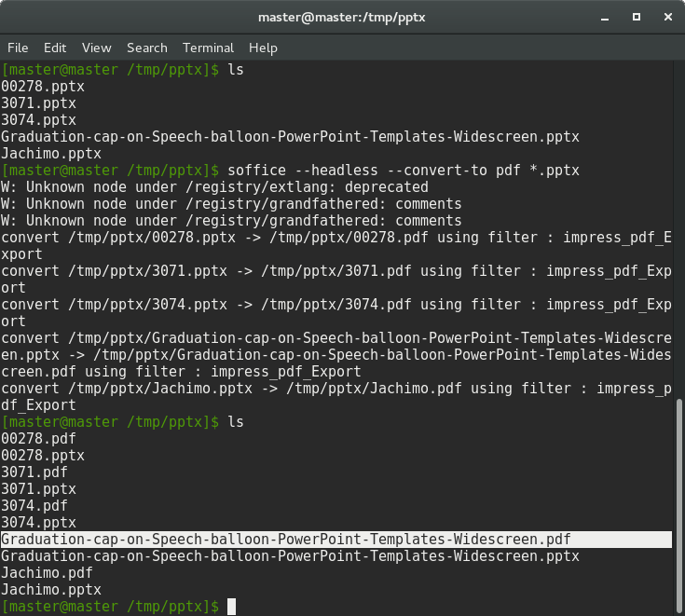Click the second ls command
The width and height of the screenshot is (685, 616).
(236, 422)
